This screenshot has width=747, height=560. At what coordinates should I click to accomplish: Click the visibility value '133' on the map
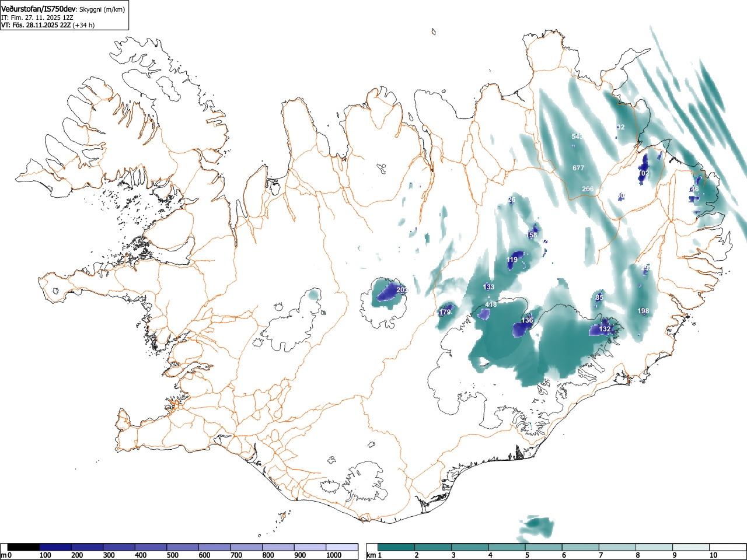coord(489,287)
